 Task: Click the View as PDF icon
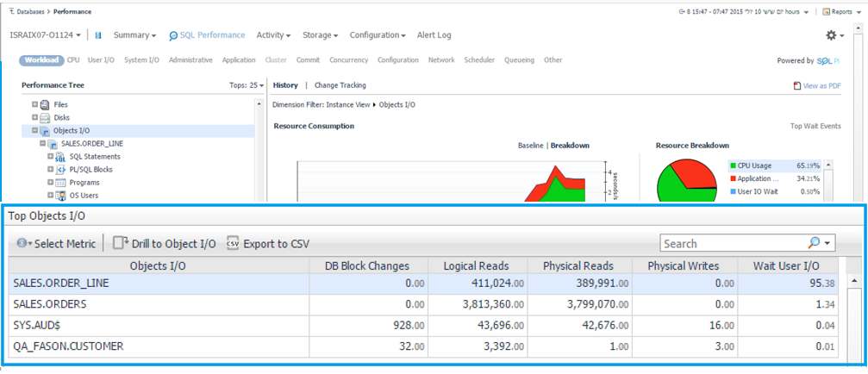click(x=796, y=86)
